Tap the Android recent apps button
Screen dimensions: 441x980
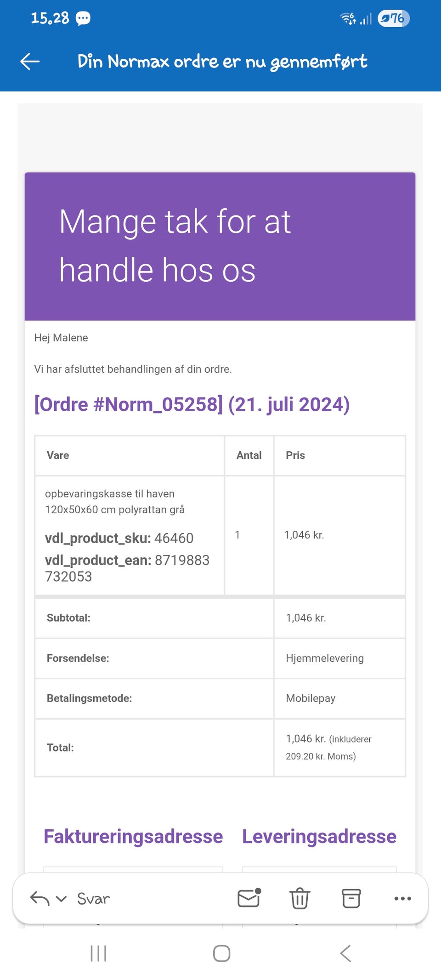point(98,953)
